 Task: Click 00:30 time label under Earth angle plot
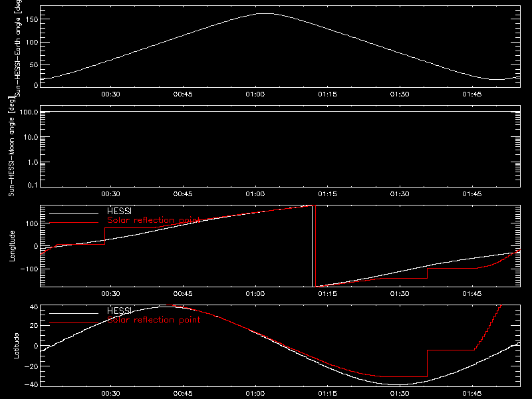coord(110,94)
